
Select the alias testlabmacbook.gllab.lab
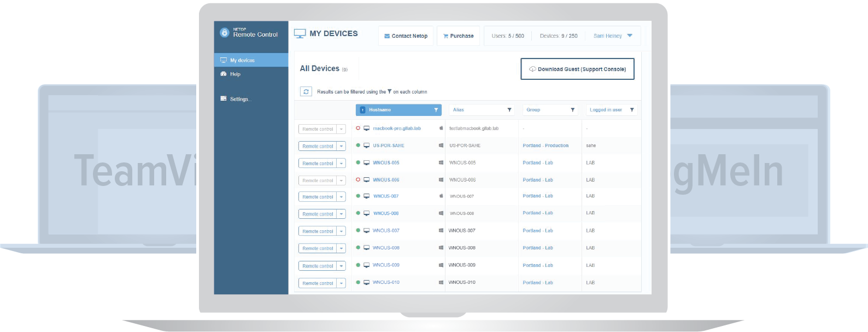point(474,129)
